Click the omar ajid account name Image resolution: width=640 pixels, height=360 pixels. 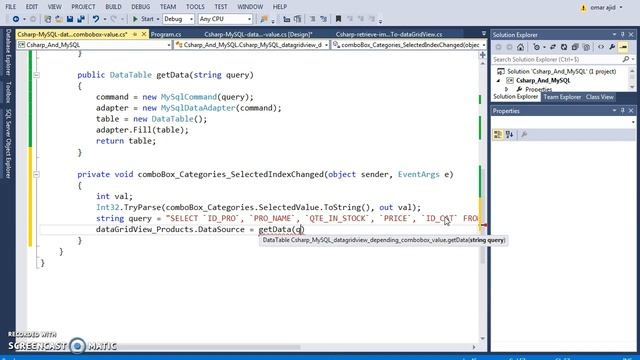602,7
